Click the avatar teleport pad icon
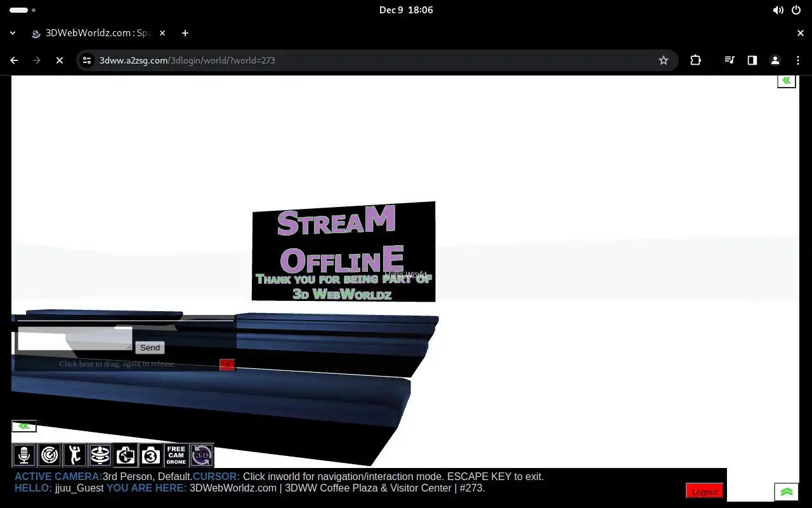Image resolution: width=812 pixels, height=508 pixels. (x=100, y=455)
